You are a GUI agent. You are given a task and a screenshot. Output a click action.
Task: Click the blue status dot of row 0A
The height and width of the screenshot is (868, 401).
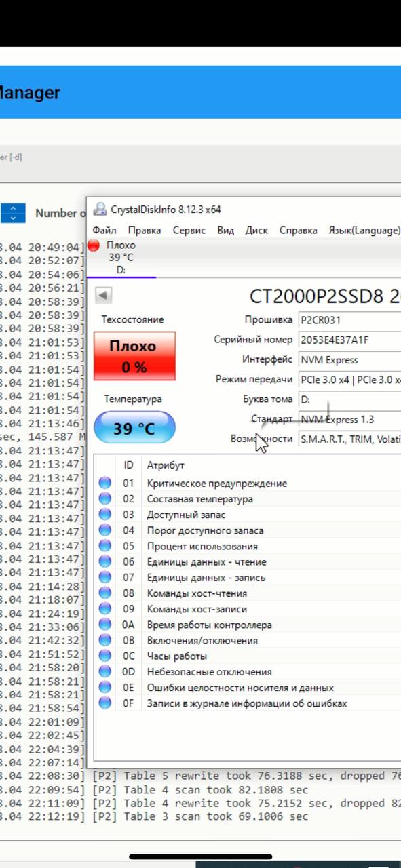click(x=105, y=625)
